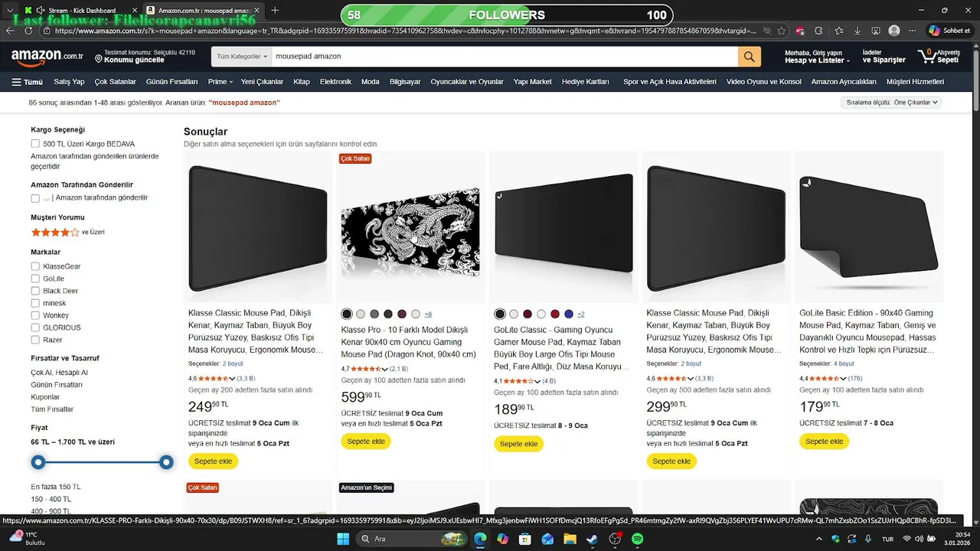Add this page to browser favorites
The width and height of the screenshot is (980, 551).
click(781, 31)
